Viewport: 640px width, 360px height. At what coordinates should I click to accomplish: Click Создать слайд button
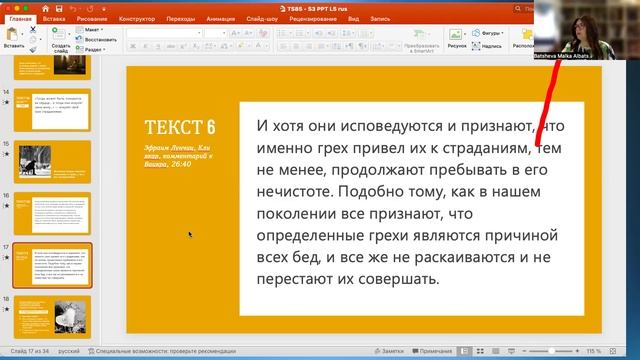pyautogui.click(x=60, y=39)
